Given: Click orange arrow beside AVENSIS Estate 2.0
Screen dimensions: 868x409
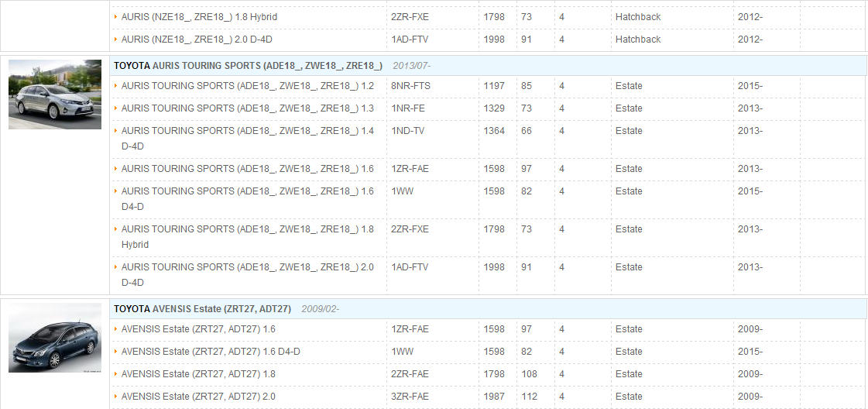Looking at the screenshot, I should tap(115, 397).
